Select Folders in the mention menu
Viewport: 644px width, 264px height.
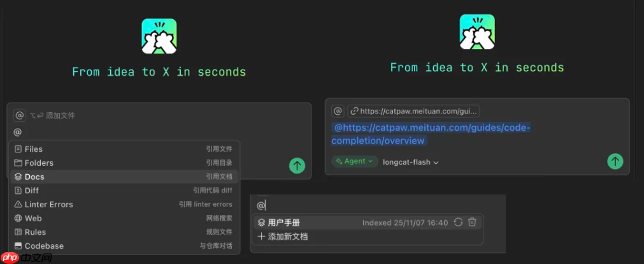(124, 163)
